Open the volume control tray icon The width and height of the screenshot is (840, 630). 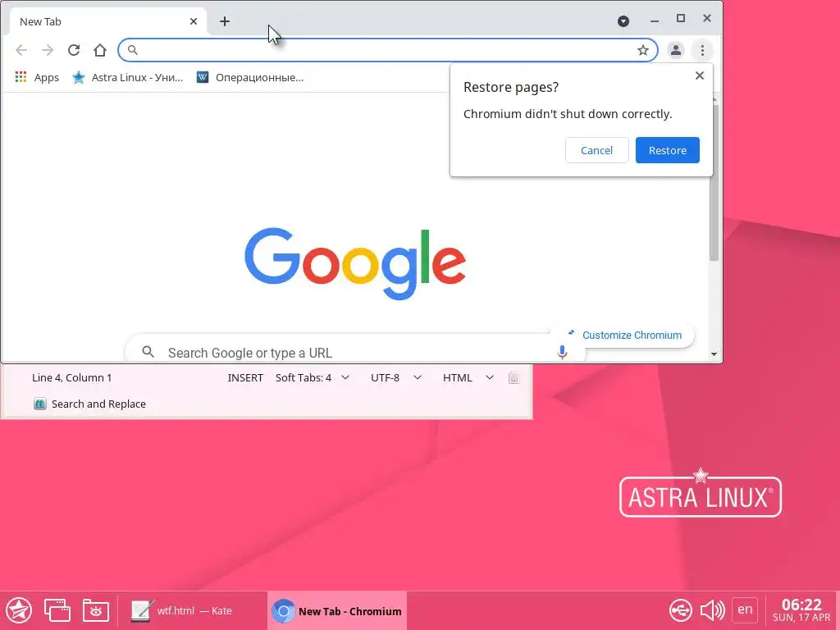click(x=713, y=610)
